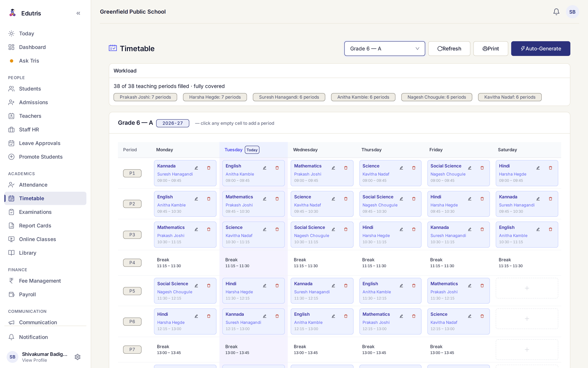The image size is (588, 368).
Task: Click Auto-Generate timetable button
Action: [540, 49]
